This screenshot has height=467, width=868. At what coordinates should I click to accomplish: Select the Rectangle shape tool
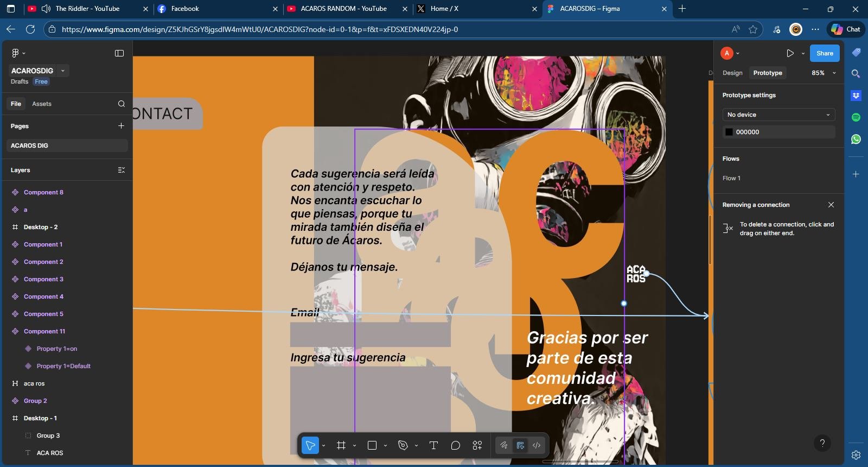pos(372,445)
